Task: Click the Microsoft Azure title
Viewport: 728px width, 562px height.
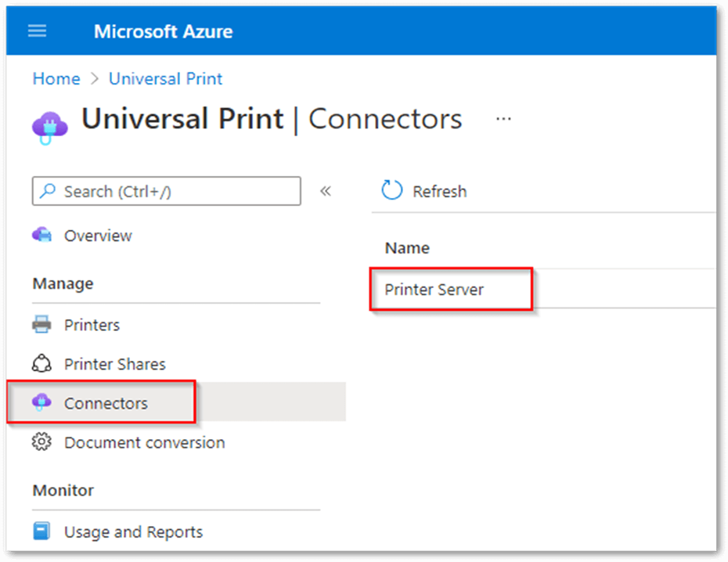Action: tap(163, 31)
